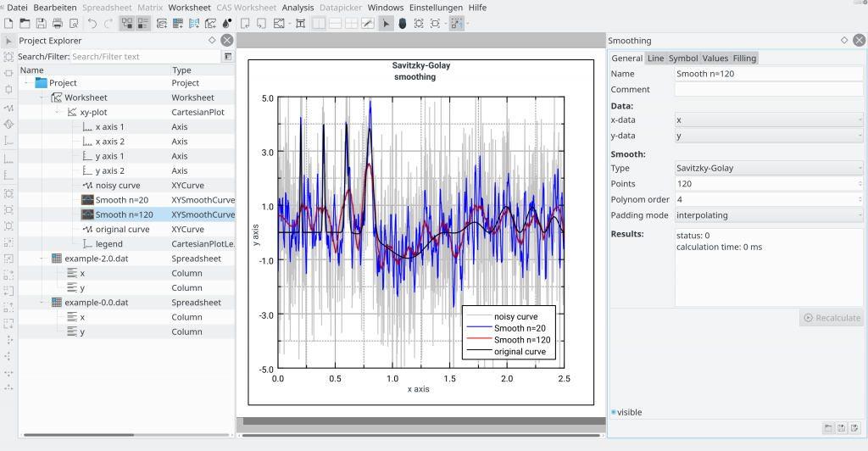The width and height of the screenshot is (868, 451).
Task: Collapse the xy-plot tree node
Action: (x=58, y=112)
